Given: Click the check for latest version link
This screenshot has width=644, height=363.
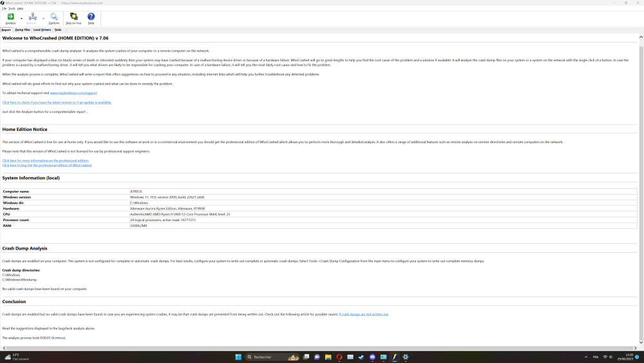Looking at the screenshot, I should pos(57,103).
